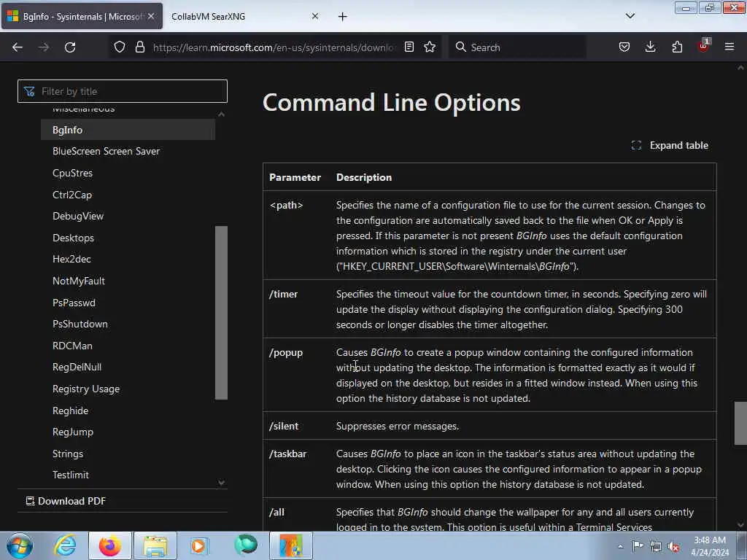Viewport: 747px width, 560px height.
Task: Open the CpuStres sidebar entry
Action: click(x=72, y=173)
